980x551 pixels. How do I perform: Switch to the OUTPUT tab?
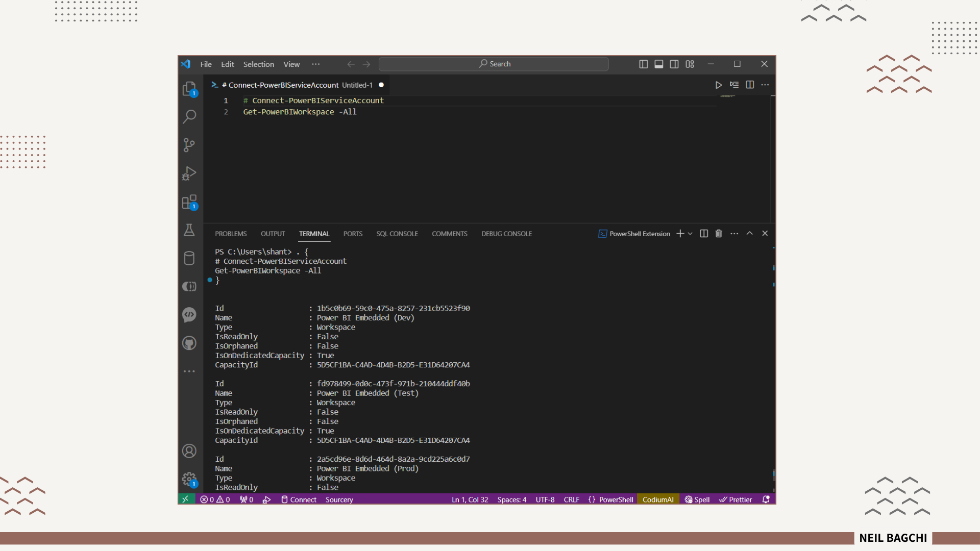[273, 233]
